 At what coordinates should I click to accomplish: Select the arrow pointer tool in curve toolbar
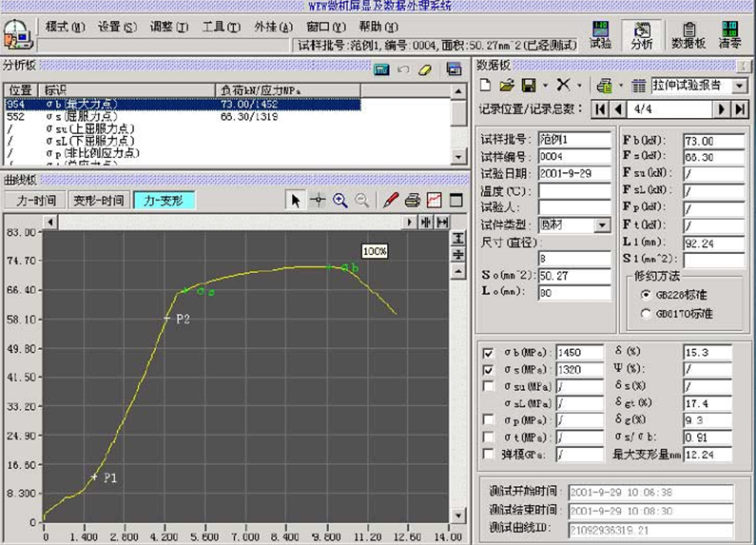click(x=296, y=201)
